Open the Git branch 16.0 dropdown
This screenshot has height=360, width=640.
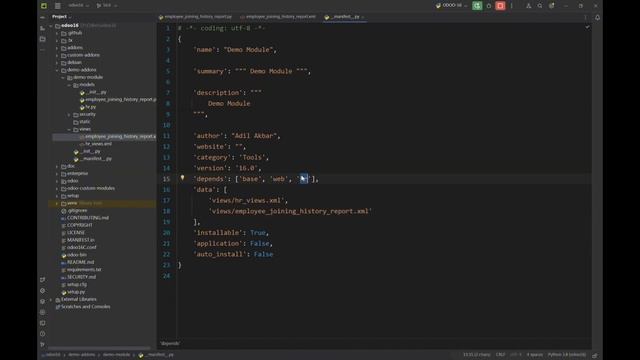(x=107, y=6)
